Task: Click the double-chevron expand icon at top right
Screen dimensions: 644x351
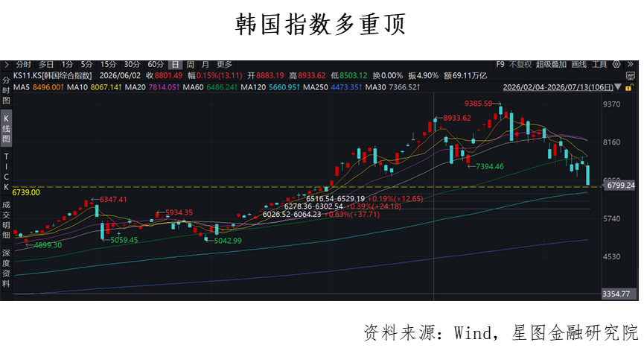Action: tap(631, 65)
